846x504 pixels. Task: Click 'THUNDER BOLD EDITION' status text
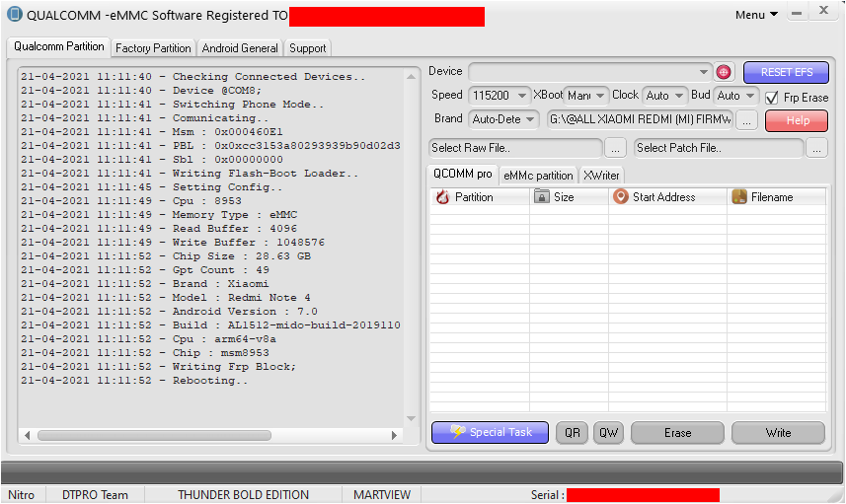[243, 495]
